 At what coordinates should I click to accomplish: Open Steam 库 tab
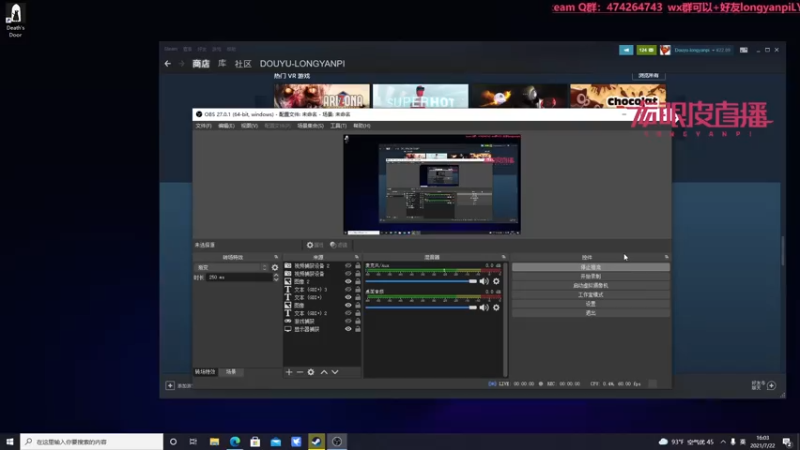point(222,64)
